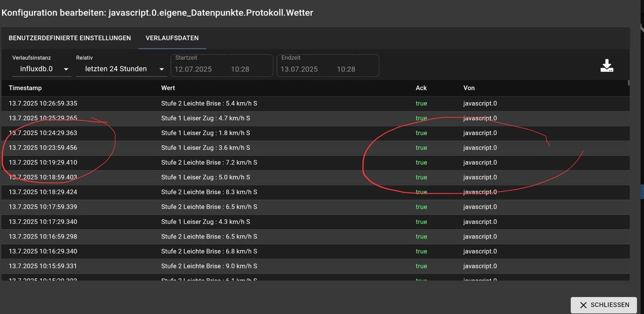Switch to Benutzerdefinierte Einstellungen tab

pos(70,38)
